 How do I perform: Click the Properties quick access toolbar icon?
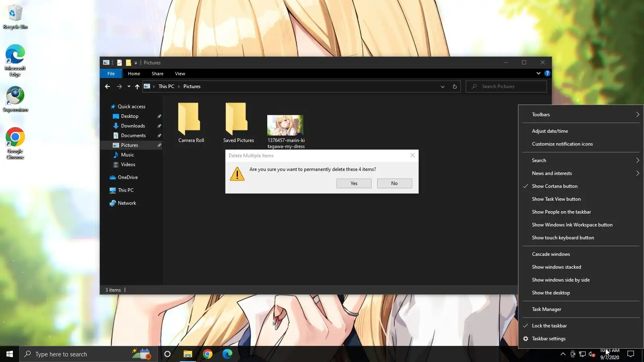[x=120, y=63]
